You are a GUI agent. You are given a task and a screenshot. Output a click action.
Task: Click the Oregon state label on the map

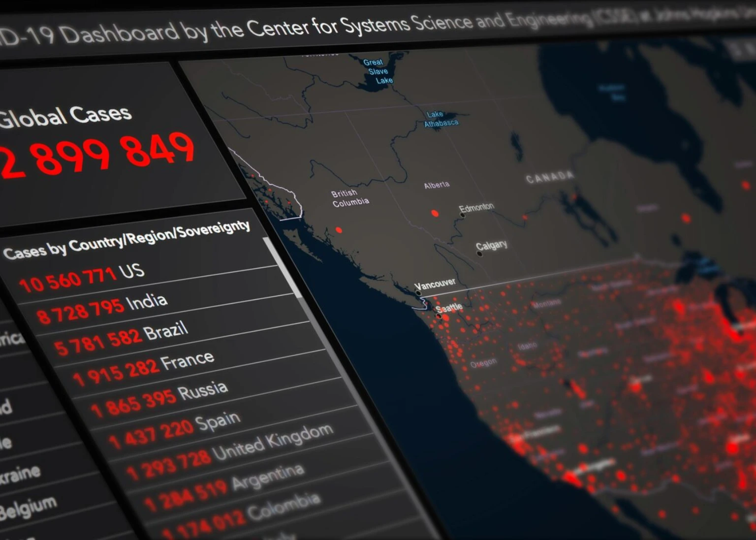483,363
